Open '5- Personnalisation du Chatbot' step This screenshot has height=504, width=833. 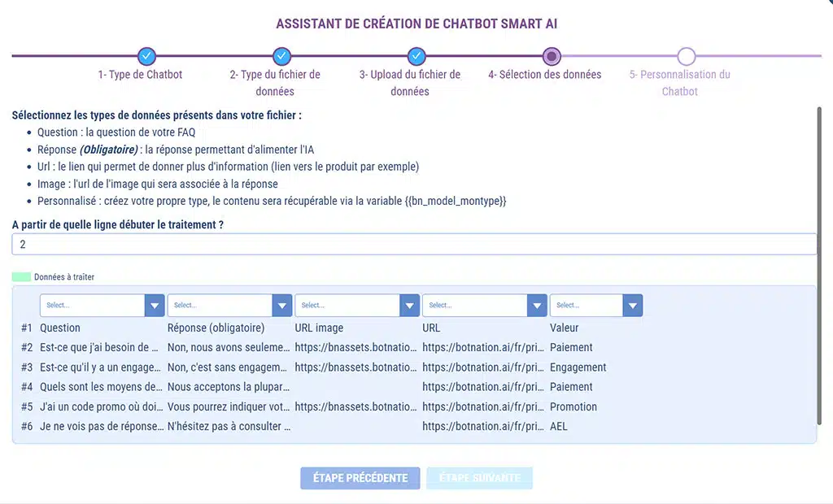point(679,83)
